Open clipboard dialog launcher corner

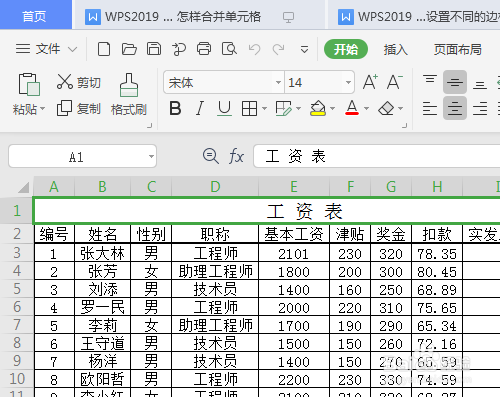pyautogui.click(x=150, y=126)
